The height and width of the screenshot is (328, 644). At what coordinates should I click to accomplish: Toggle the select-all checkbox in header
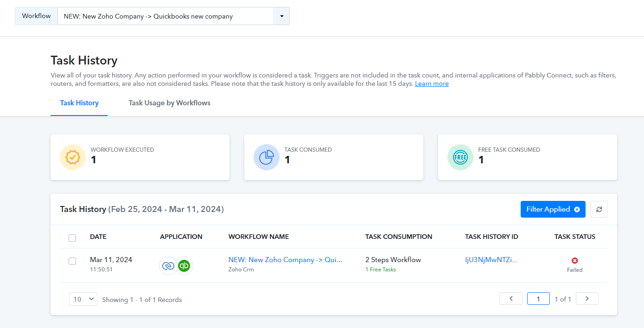pyautogui.click(x=72, y=238)
